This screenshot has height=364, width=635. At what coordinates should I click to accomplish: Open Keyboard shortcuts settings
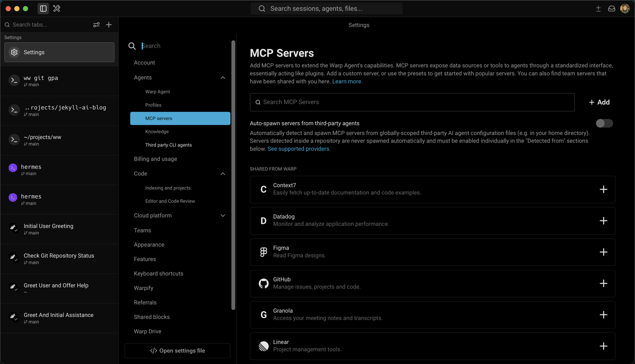[x=159, y=274]
